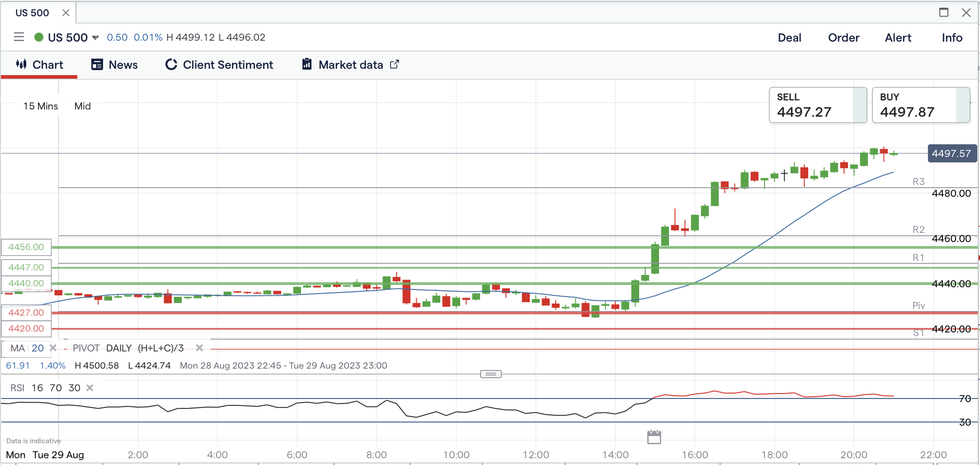Click the 4460.00 price axis label
This screenshot has height=465, width=980.
[952, 238]
